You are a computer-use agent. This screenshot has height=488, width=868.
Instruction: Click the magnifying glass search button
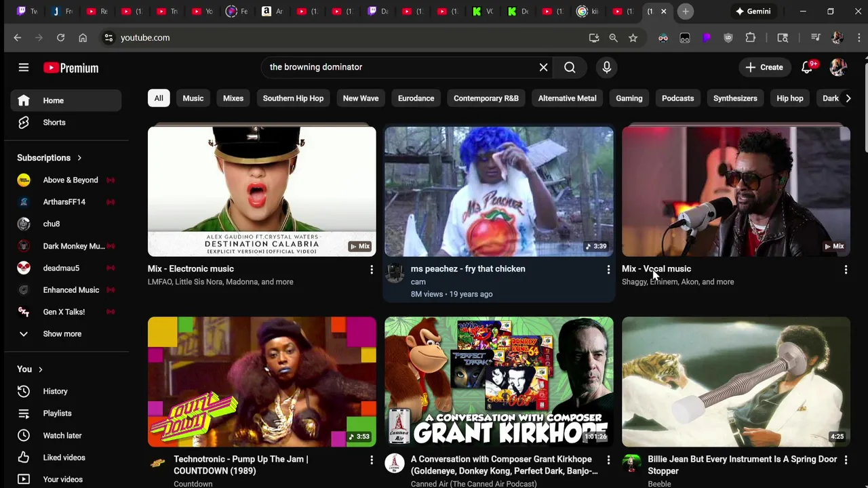pos(570,67)
